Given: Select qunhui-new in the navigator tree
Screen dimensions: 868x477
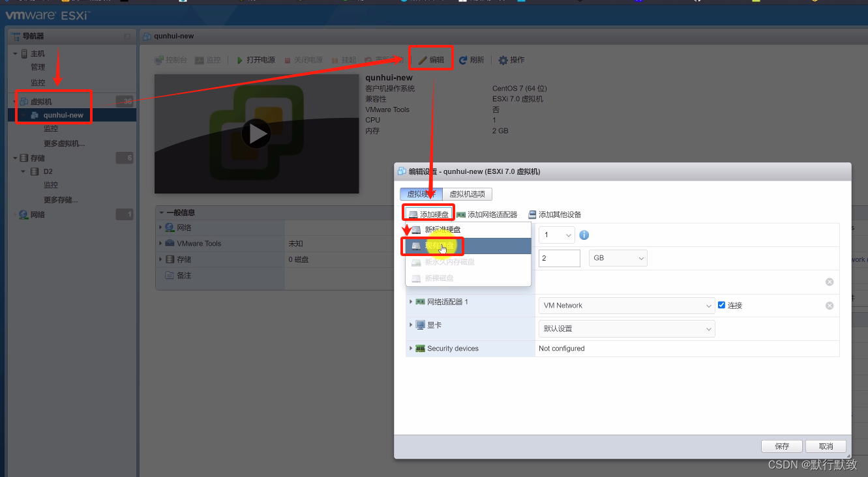Looking at the screenshot, I should pos(63,115).
